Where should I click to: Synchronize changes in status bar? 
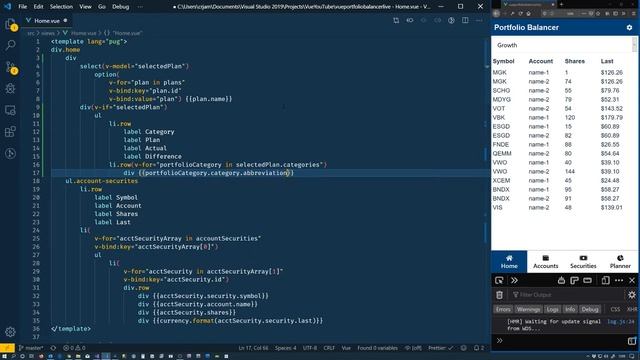[53, 348]
